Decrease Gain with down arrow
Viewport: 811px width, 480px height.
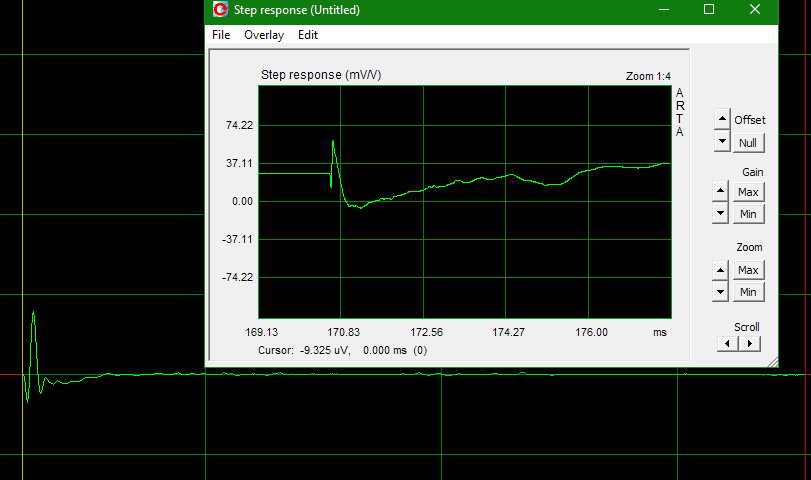(720, 213)
